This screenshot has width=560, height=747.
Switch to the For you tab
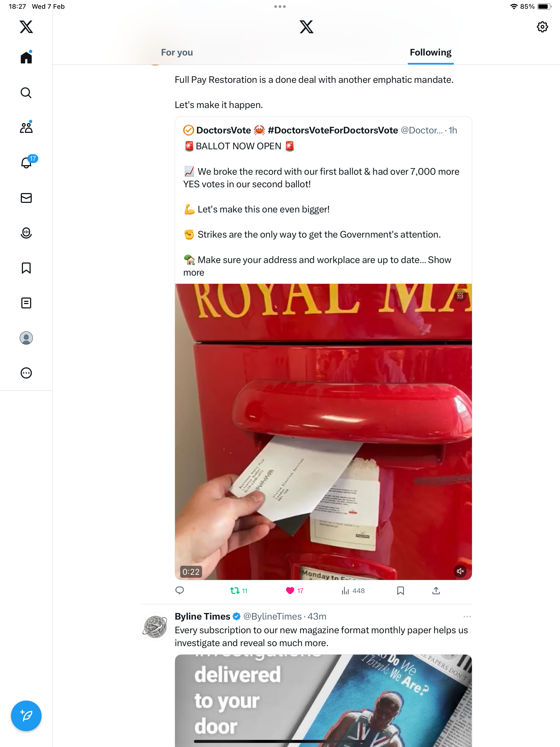[177, 52]
